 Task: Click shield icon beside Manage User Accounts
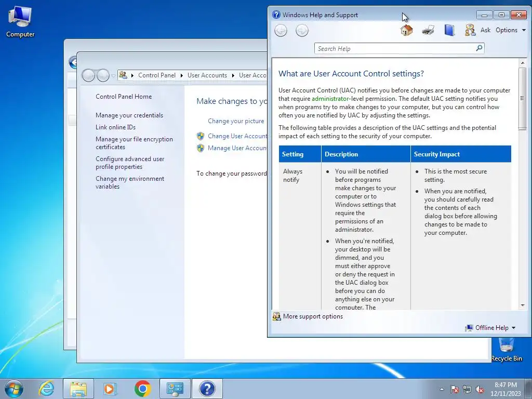point(201,148)
